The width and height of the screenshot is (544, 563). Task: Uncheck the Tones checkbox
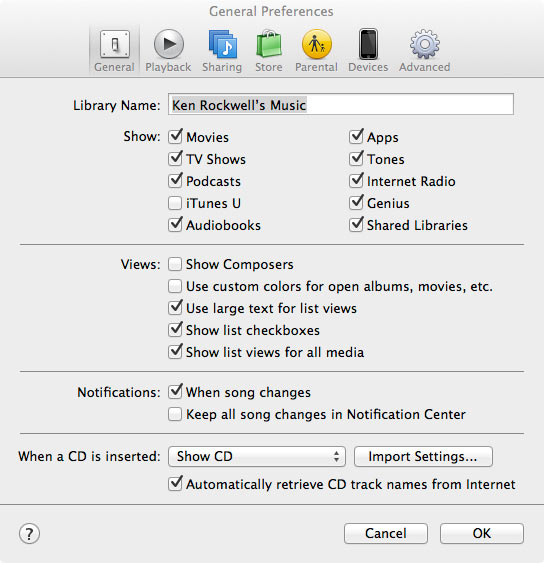click(356, 159)
